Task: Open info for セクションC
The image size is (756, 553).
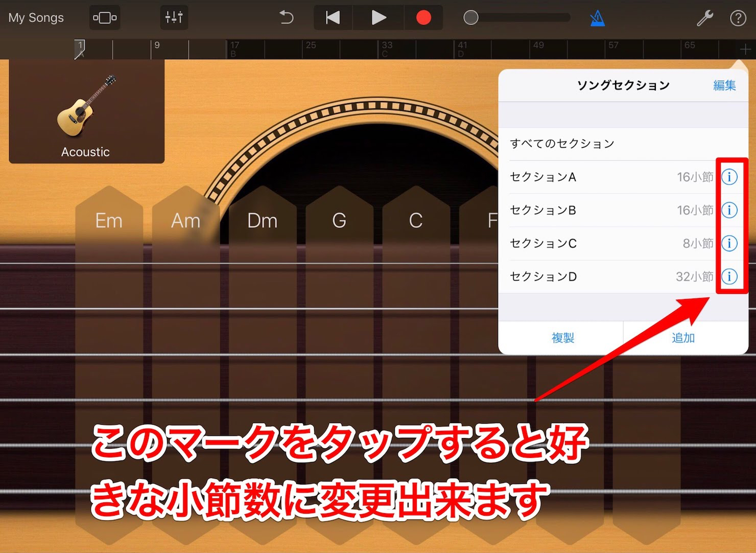Action: [x=729, y=243]
